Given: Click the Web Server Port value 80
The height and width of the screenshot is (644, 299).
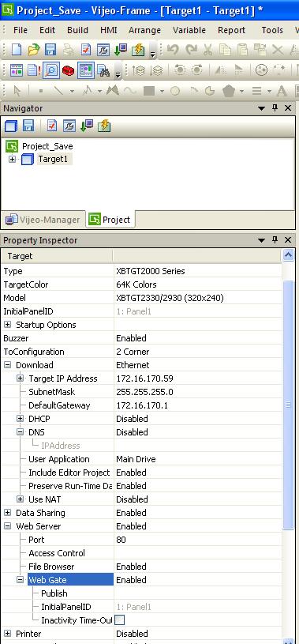Looking at the screenshot, I should (x=121, y=540).
